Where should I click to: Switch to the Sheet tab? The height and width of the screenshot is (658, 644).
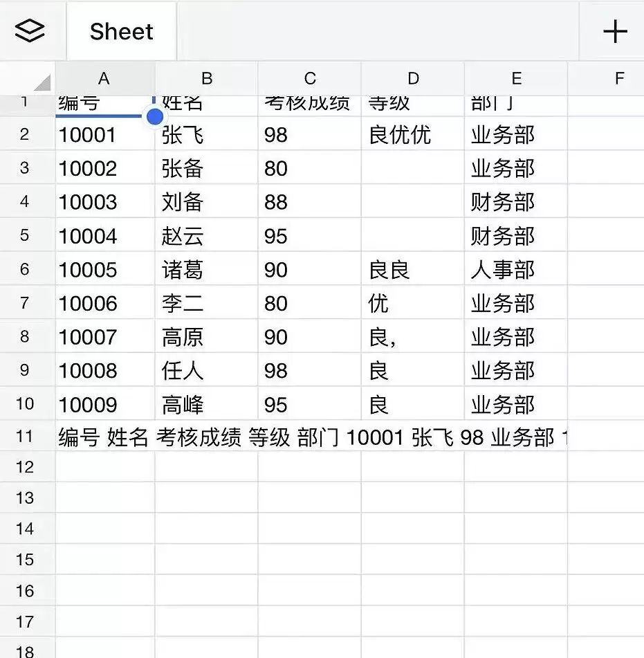[122, 31]
